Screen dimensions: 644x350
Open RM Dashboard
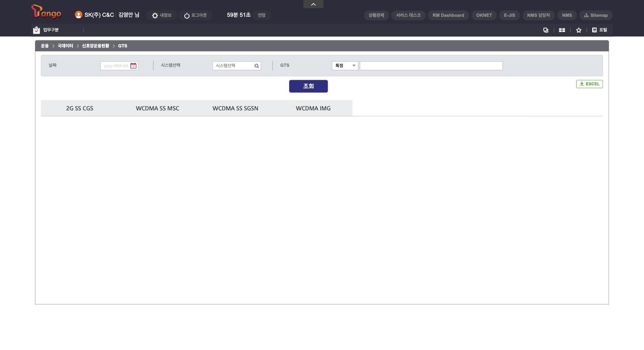[x=448, y=15]
